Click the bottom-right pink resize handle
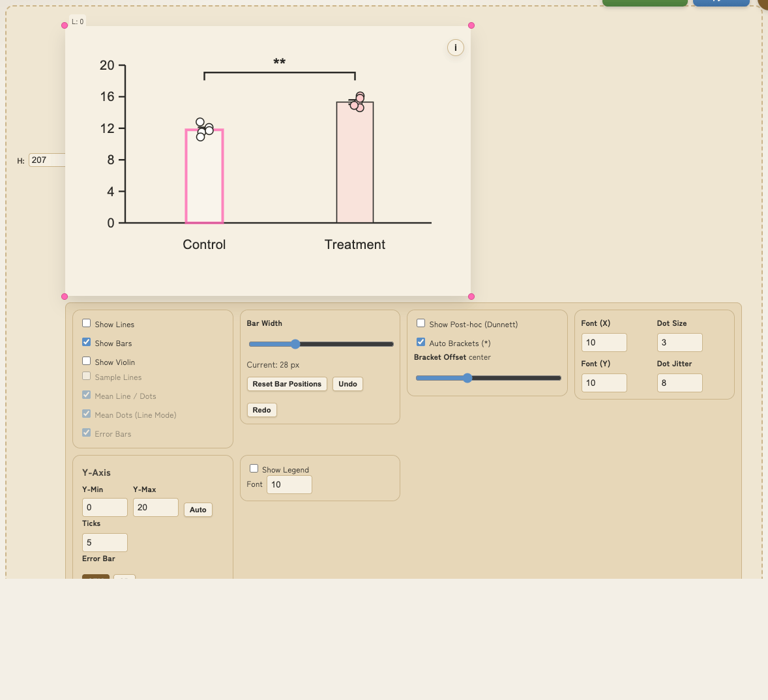Image resolution: width=768 pixels, height=700 pixels. pos(471,297)
